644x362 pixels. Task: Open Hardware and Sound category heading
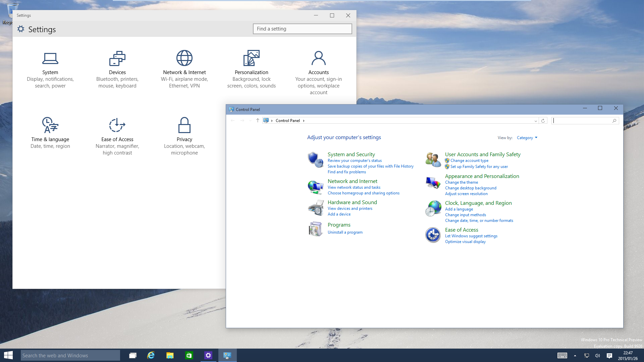coord(352,202)
